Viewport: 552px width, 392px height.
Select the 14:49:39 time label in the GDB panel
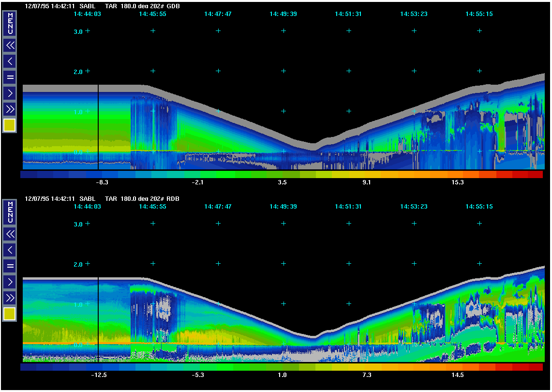point(283,14)
